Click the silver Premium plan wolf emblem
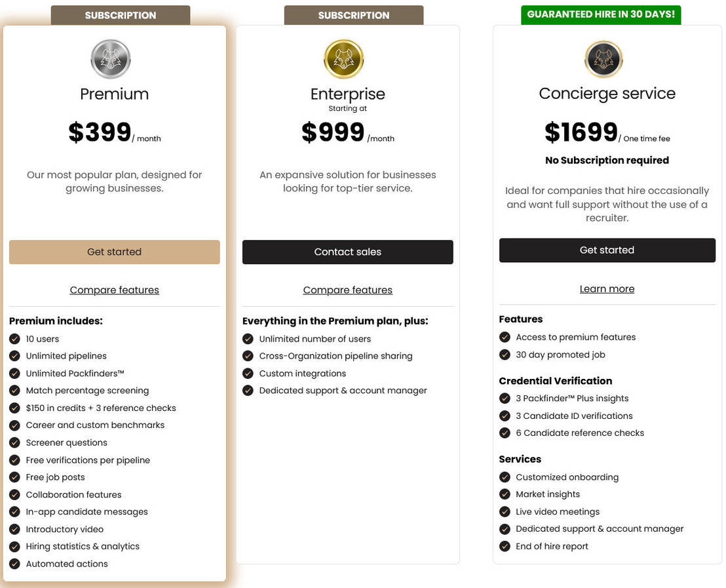726x588 pixels. point(110,58)
